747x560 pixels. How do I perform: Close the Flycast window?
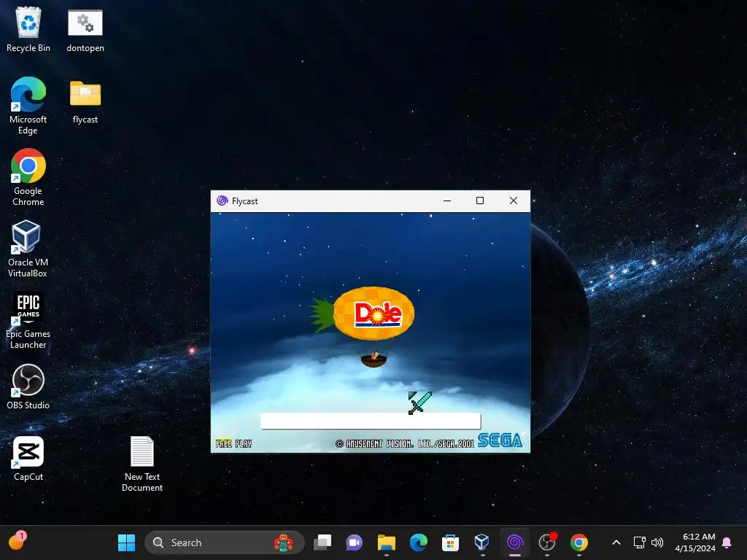click(x=513, y=201)
